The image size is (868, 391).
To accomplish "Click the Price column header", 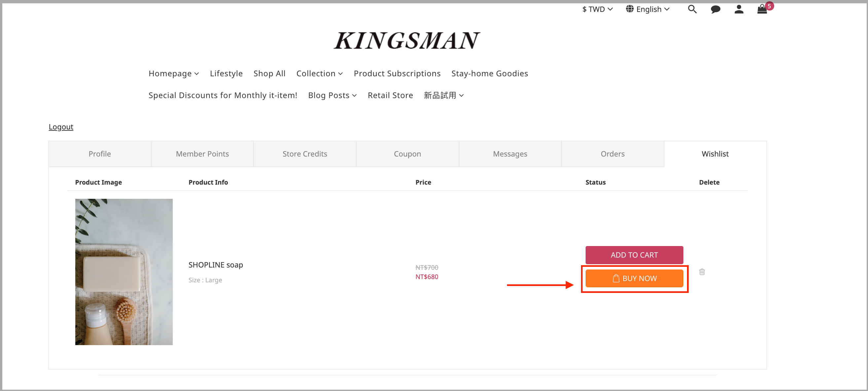I will tap(423, 182).
